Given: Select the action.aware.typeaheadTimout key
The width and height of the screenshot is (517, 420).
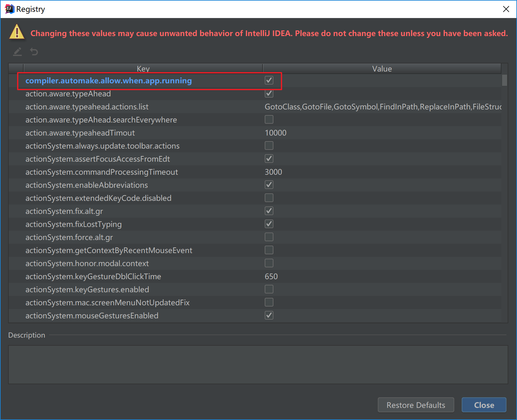Looking at the screenshot, I should click(80, 133).
